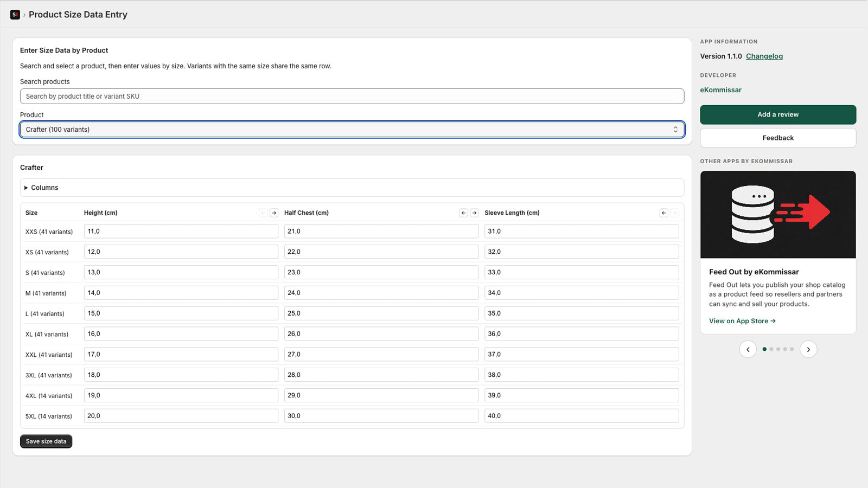Click the Product dropdown chevron control
Screen dimensions: 868x488
tap(675, 129)
